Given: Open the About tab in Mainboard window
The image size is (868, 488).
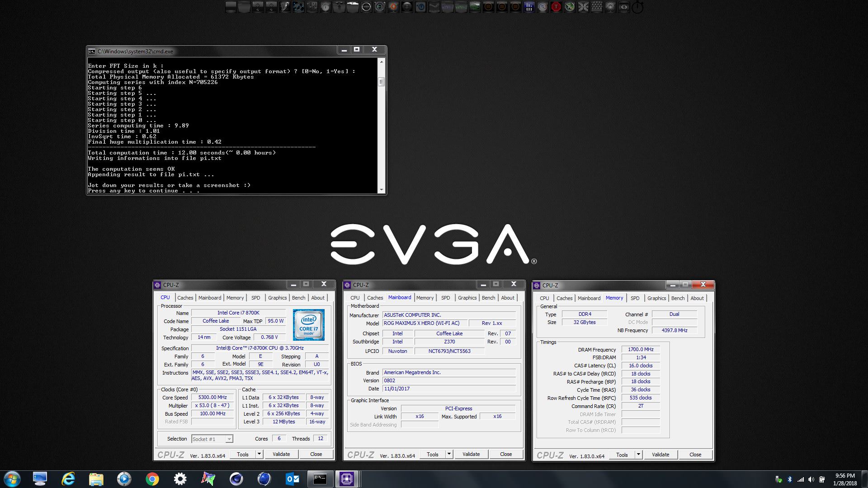Looking at the screenshot, I should [508, 298].
